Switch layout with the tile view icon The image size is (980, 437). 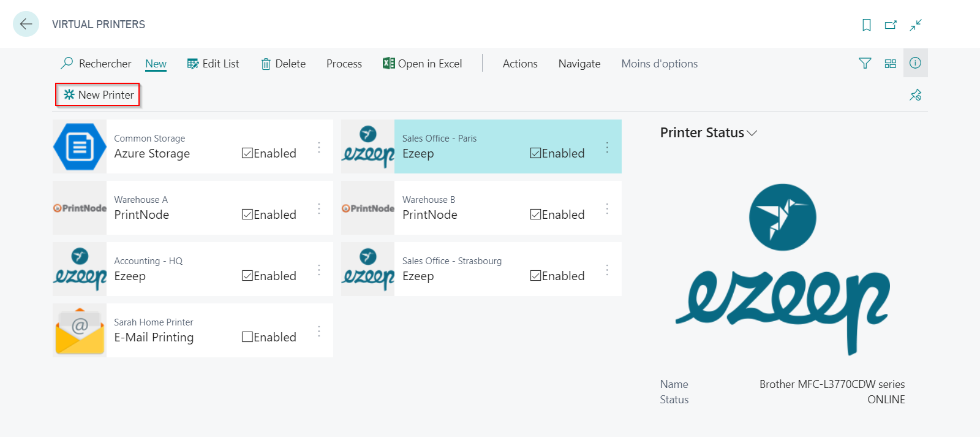point(890,63)
